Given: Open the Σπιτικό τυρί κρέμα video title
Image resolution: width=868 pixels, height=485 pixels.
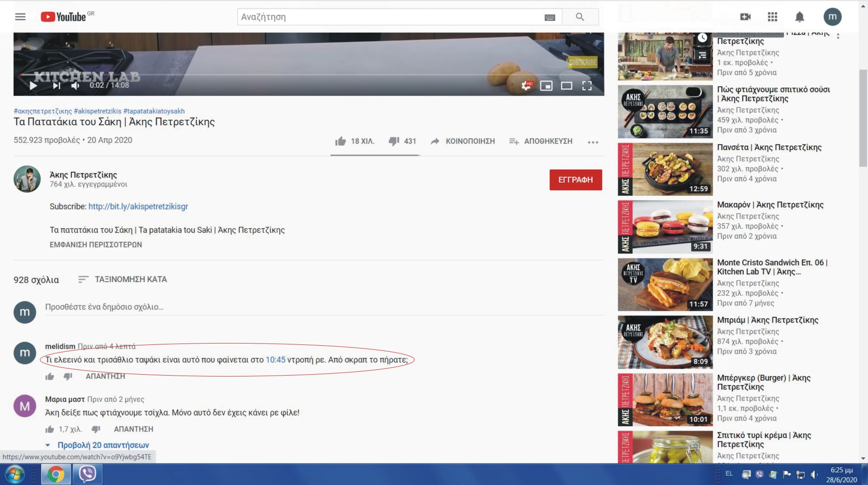Looking at the screenshot, I should click(x=764, y=440).
